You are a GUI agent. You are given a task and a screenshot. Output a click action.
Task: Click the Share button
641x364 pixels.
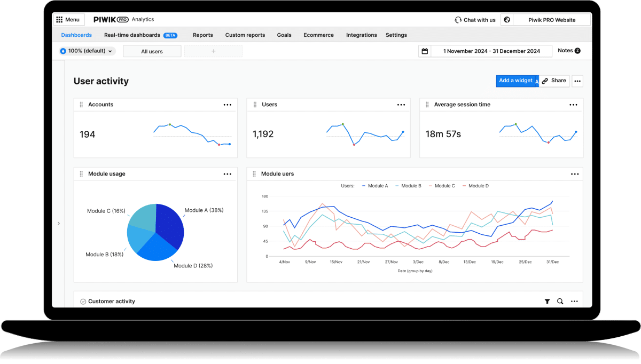554,81
